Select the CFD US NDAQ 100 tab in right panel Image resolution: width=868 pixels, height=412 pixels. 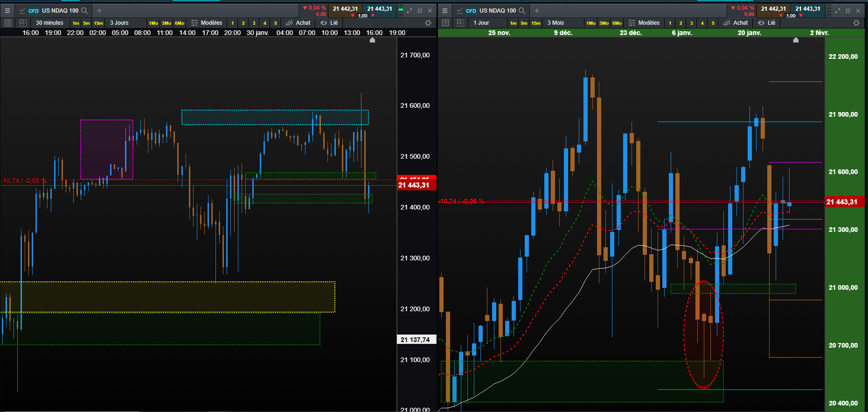pos(491,10)
